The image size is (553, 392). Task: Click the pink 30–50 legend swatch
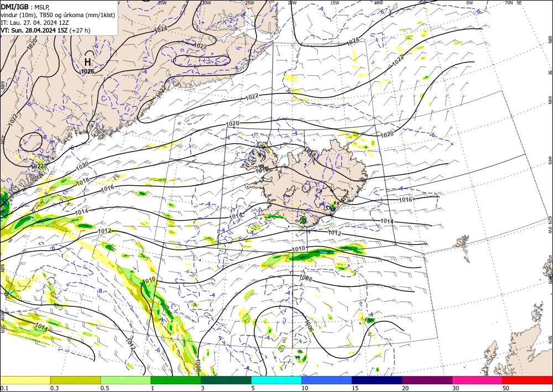click(x=478, y=380)
